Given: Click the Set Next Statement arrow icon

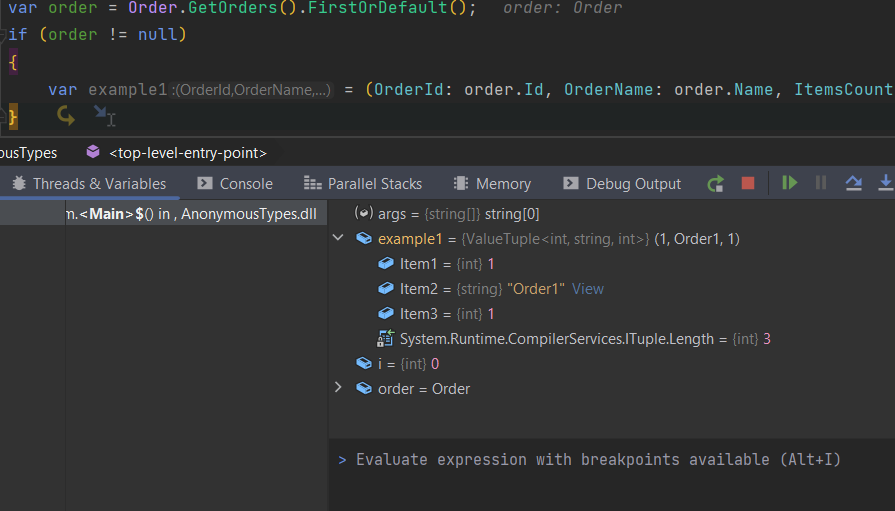Looking at the screenshot, I should (x=66, y=116).
